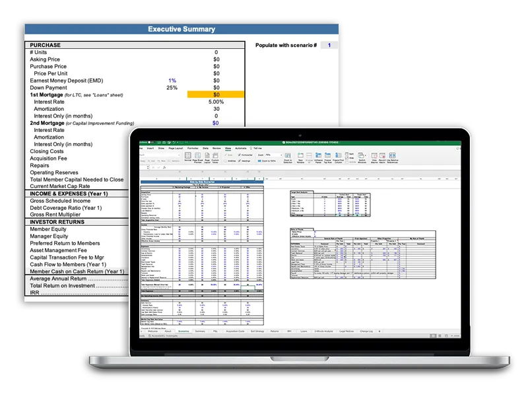Viewport: 532px width, 396px height.
Task: Click the add new sheet plus icon
Action: (380, 331)
